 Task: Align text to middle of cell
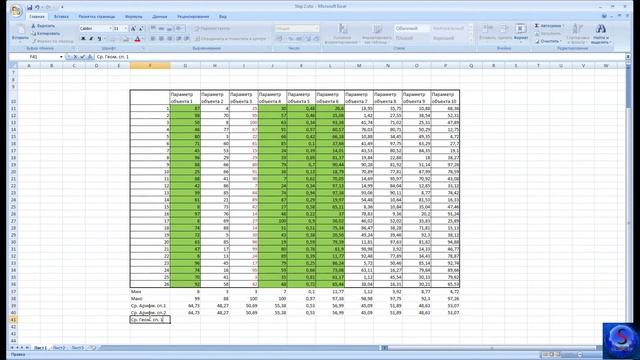click(162, 29)
